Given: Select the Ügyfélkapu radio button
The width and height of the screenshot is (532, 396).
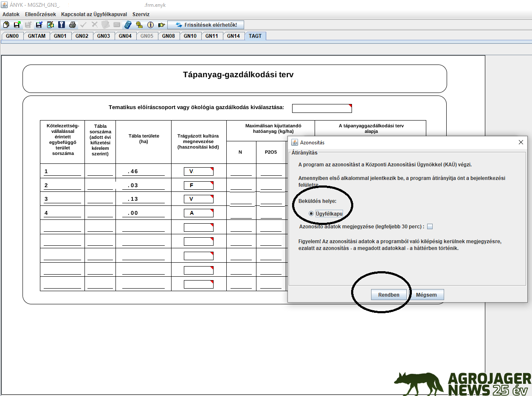Looking at the screenshot, I should coord(312,213).
